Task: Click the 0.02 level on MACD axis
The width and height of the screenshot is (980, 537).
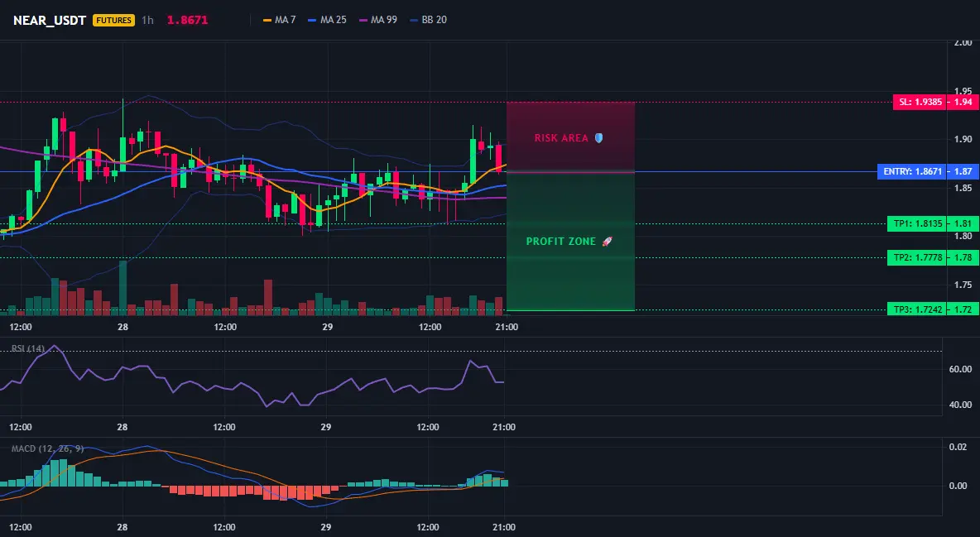Action: (x=958, y=447)
